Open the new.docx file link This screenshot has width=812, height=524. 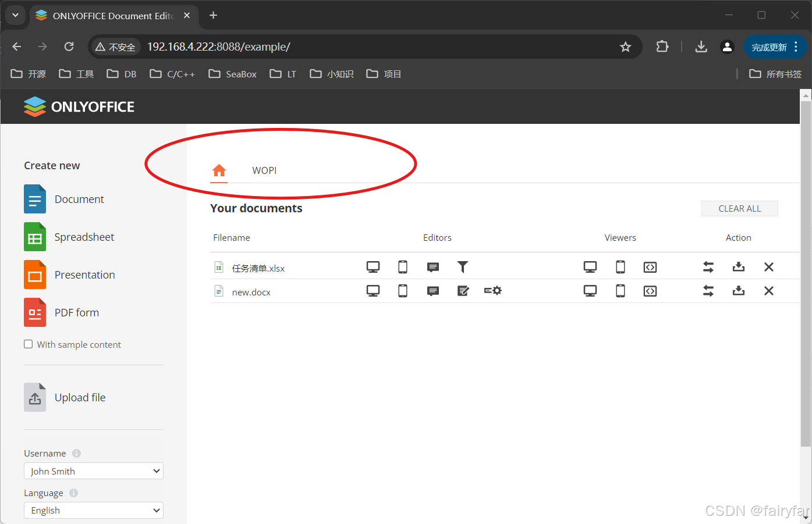pyautogui.click(x=251, y=291)
